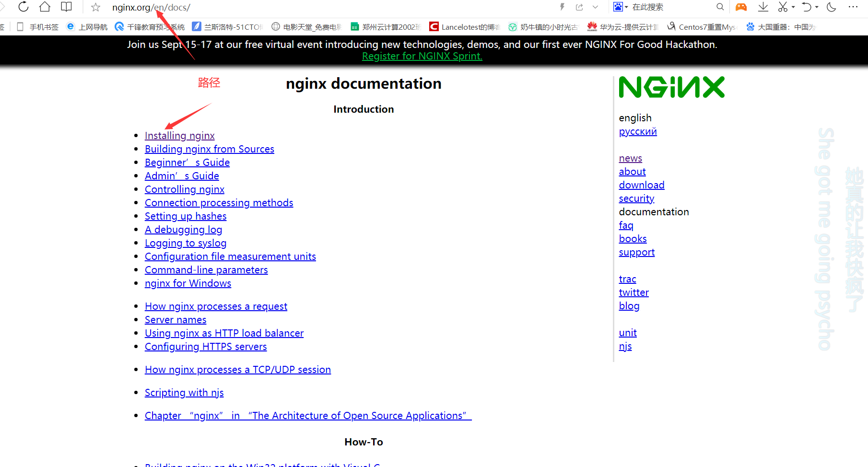This screenshot has width=868, height=467.
Task: Open the Controlling nginx link
Action: [185, 189]
